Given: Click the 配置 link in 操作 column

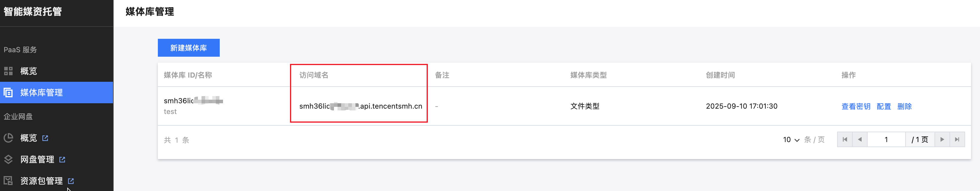Looking at the screenshot, I should [883, 106].
